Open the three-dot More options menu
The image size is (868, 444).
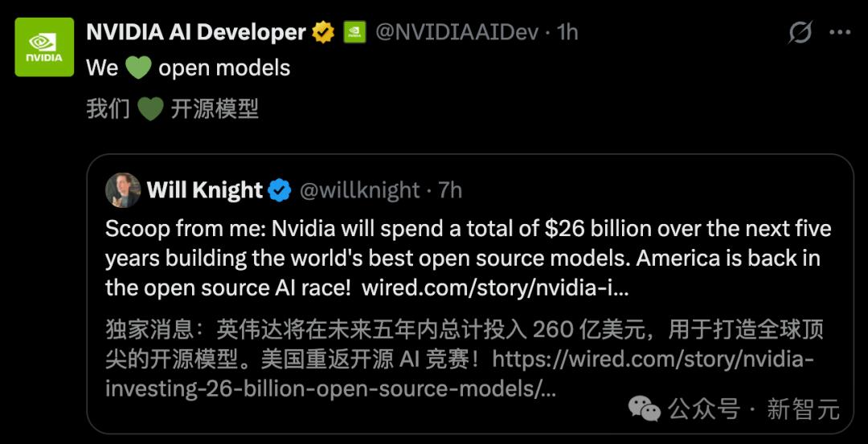pos(839,32)
